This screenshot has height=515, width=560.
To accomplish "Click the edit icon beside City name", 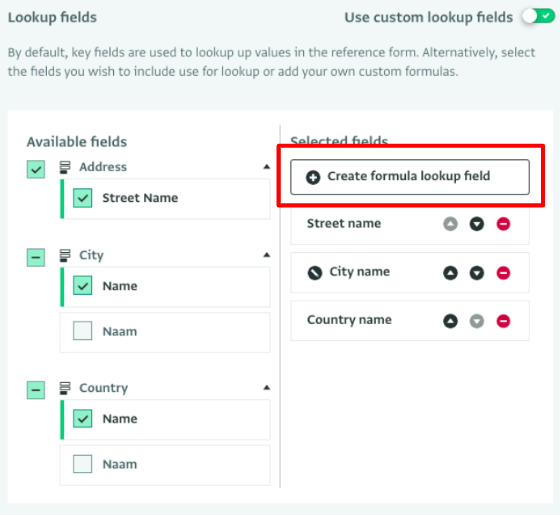I will (x=315, y=273).
